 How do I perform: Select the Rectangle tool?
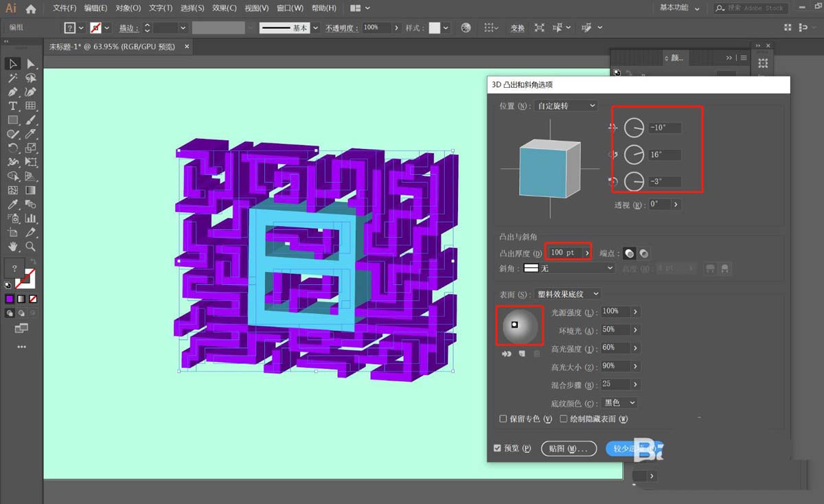pos(12,120)
